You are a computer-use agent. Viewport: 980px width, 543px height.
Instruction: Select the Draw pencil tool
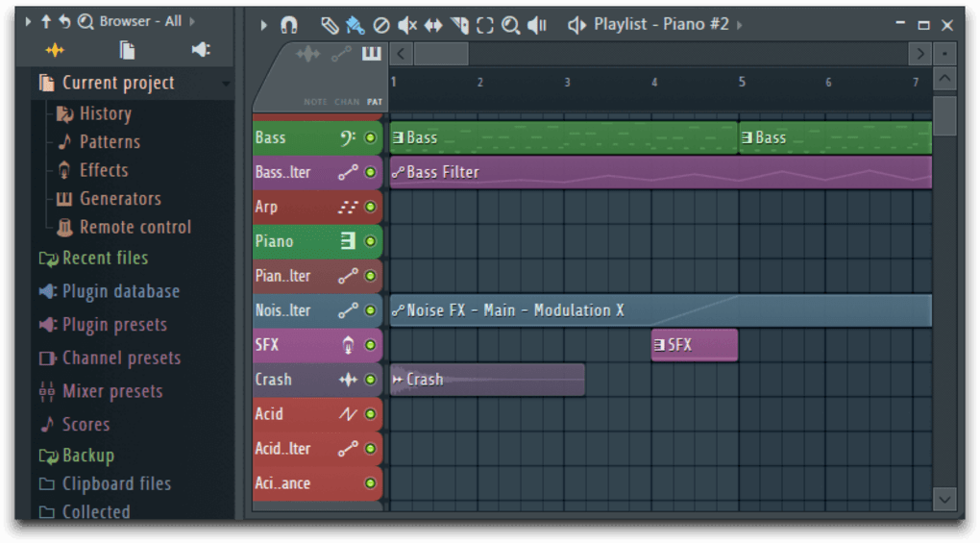(330, 25)
